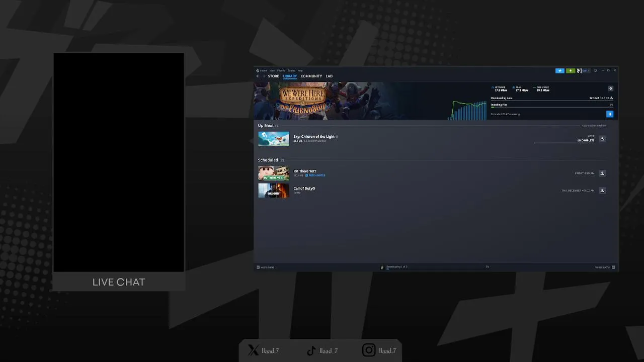This screenshot has width=644, height=362.
Task: Open the Steam menu in the title bar
Action: point(262,70)
